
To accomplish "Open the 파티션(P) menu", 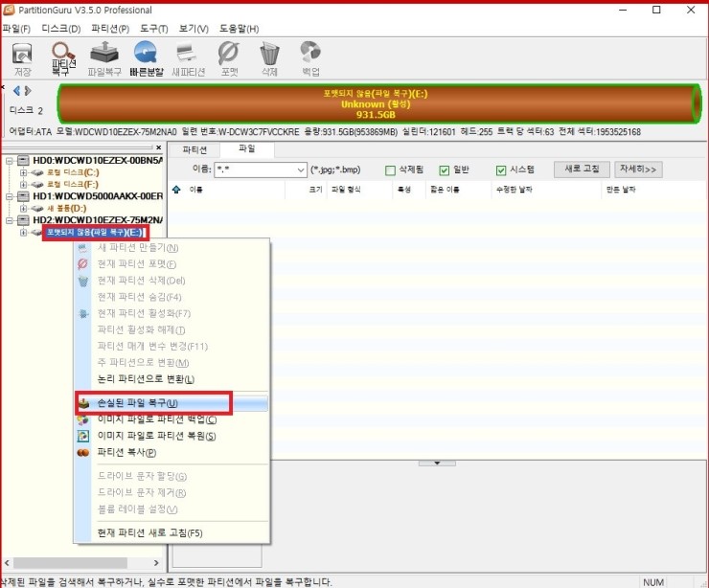I will [110, 29].
